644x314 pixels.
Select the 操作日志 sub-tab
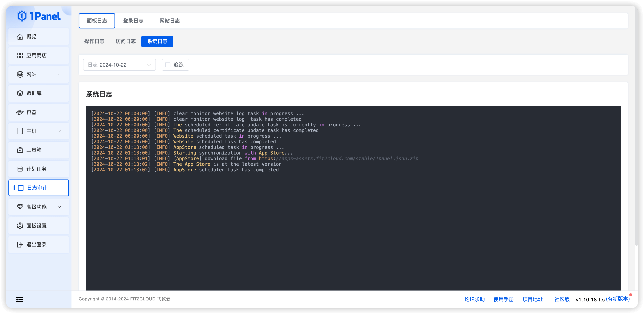(x=94, y=41)
